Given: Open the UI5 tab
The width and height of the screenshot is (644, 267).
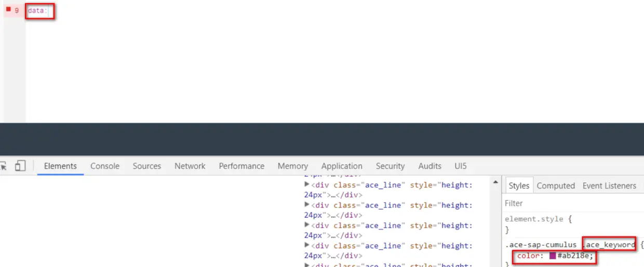Looking at the screenshot, I should coord(461,166).
